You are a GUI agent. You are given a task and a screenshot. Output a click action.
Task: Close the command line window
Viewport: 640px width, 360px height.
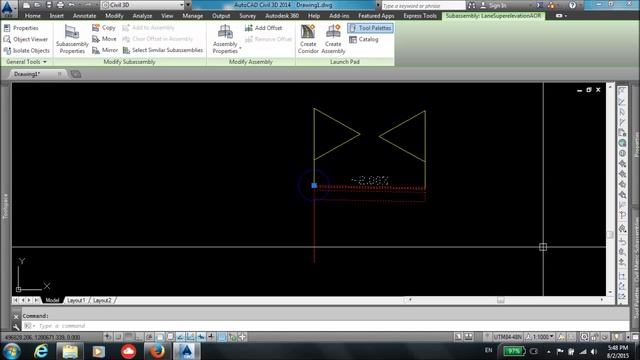pos(16,316)
